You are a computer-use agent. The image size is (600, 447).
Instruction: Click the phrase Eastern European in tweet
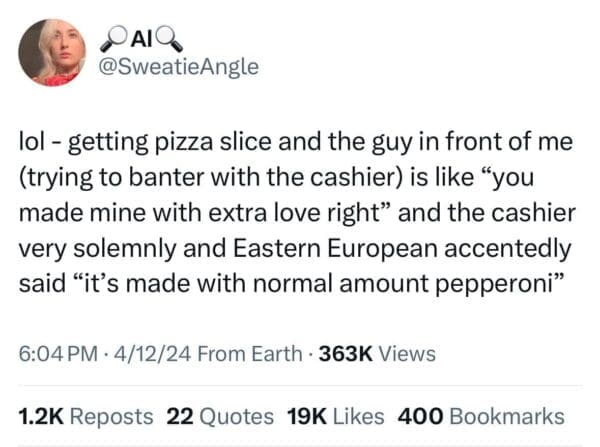[x=358, y=247]
